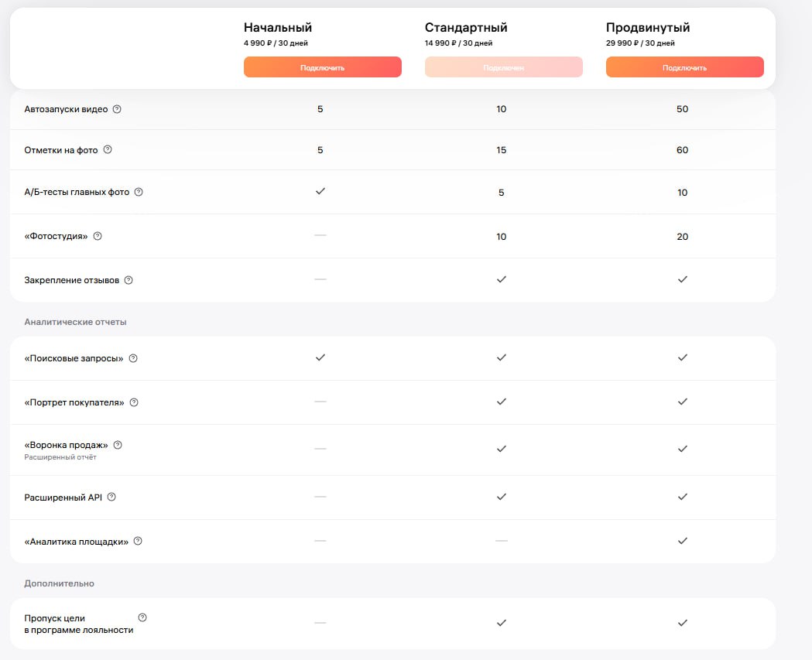Click Продвинутый checkmark in «Воронка продаж» row

coord(683,449)
